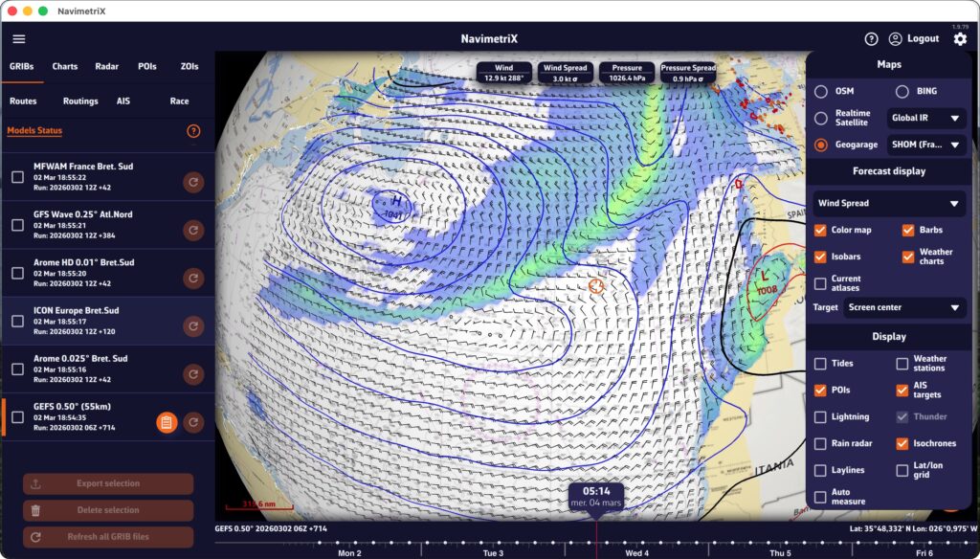
Task: Disable the Isobars checkbox
Action: 821,257
